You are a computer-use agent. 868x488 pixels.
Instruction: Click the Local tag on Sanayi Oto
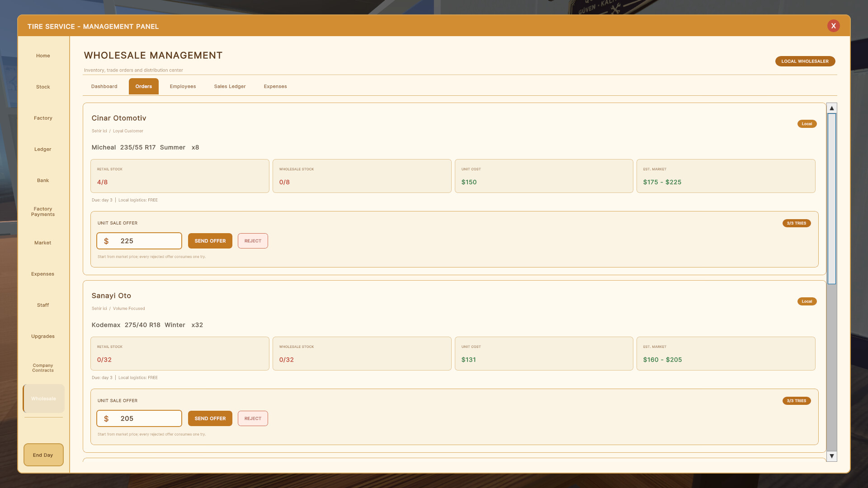[x=807, y=301]
